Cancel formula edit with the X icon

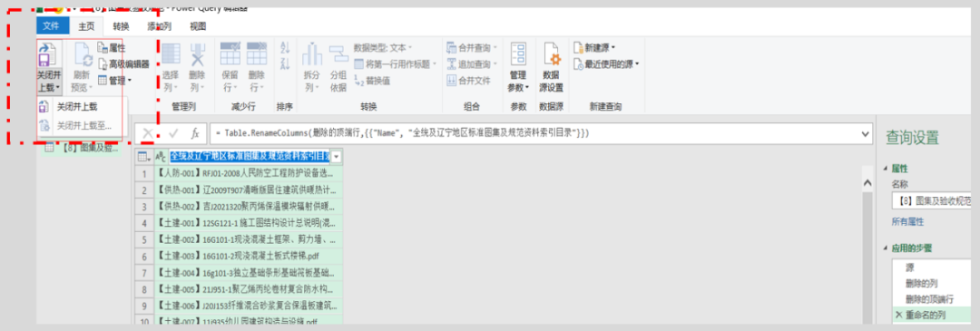point(149,133)
